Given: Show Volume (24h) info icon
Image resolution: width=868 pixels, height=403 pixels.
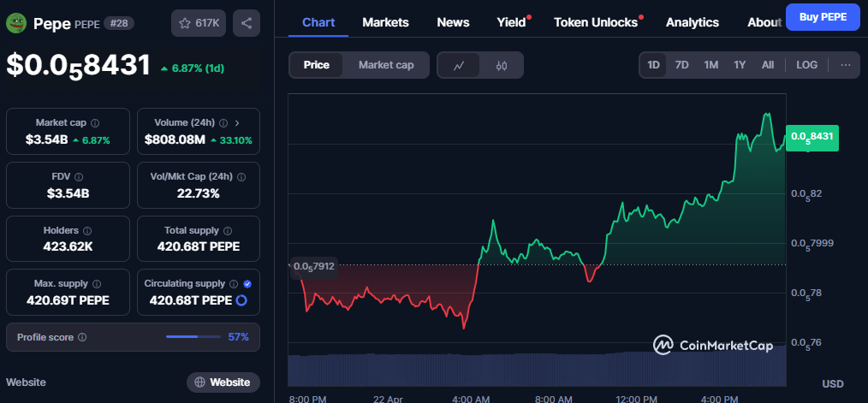Looking at the screenshot, I should (223, 123).
